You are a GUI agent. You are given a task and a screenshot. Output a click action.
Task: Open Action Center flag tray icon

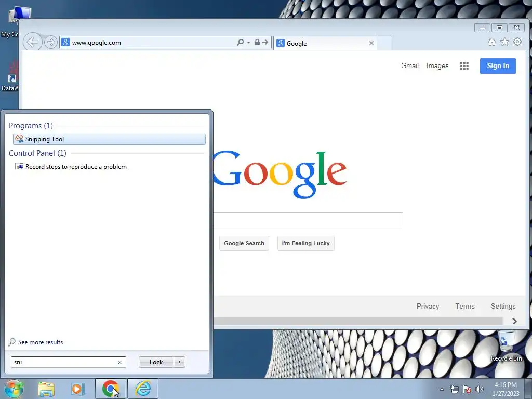coord(467,389)
